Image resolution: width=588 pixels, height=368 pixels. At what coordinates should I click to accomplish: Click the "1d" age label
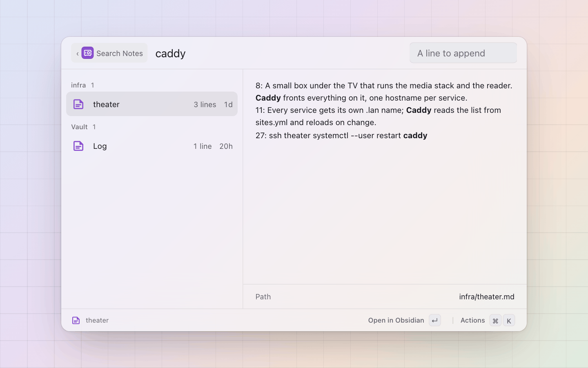tap(228, 104)
